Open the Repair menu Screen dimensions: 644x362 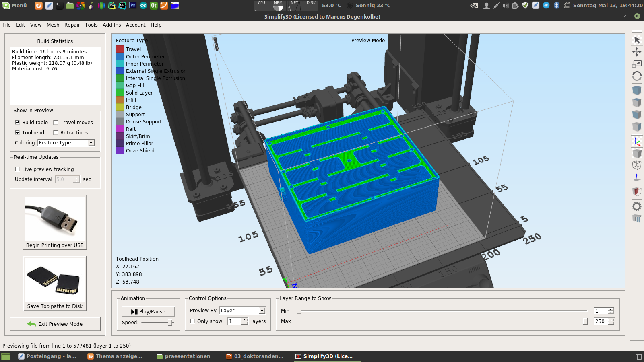pos(72,25)
